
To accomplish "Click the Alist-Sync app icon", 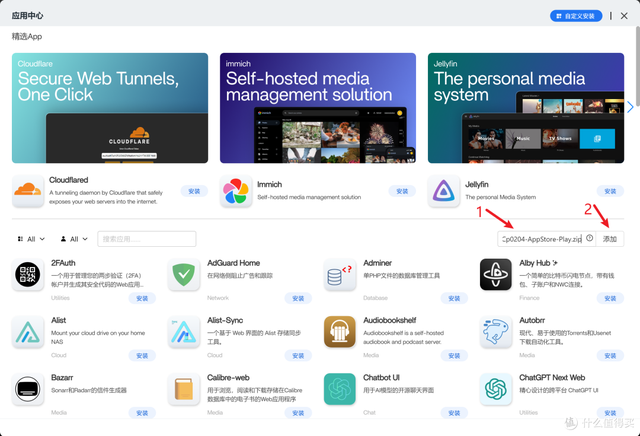I will pyautogui.click(x=184, y=331).
